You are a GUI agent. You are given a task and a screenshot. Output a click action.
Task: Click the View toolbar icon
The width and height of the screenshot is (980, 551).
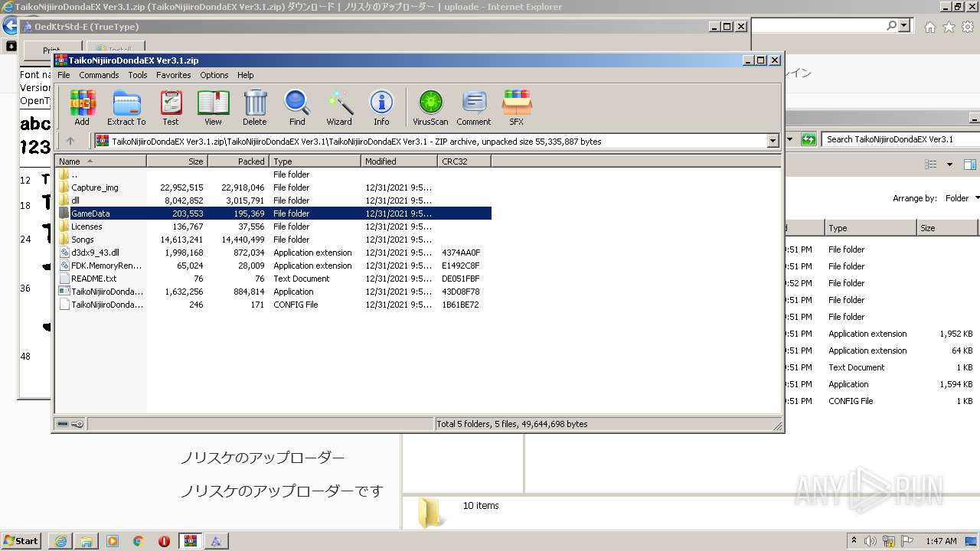213,107
